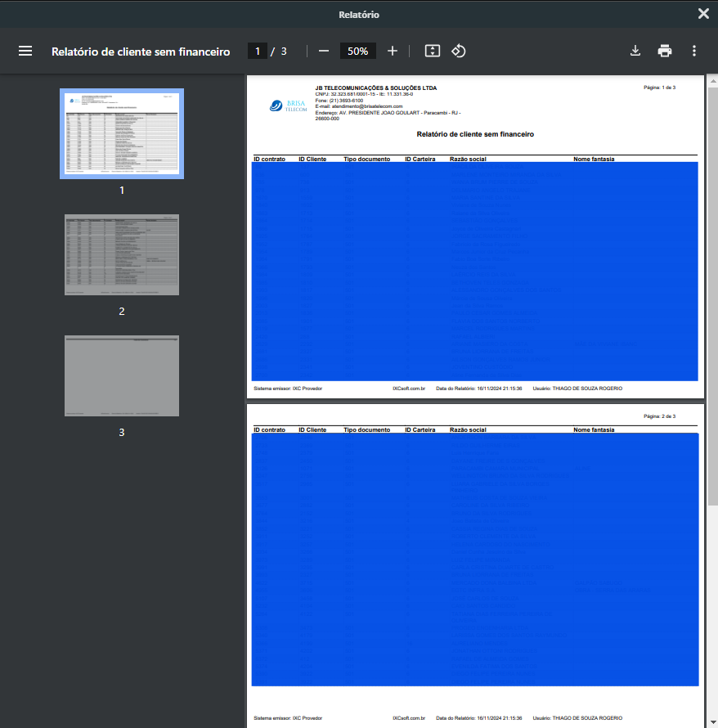Close the Relatório dialog

pyautogui.click(x=703, y=13)
